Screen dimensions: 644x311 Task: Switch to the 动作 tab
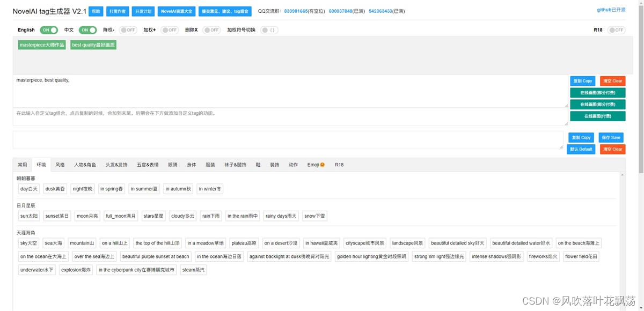click(293, 165)
